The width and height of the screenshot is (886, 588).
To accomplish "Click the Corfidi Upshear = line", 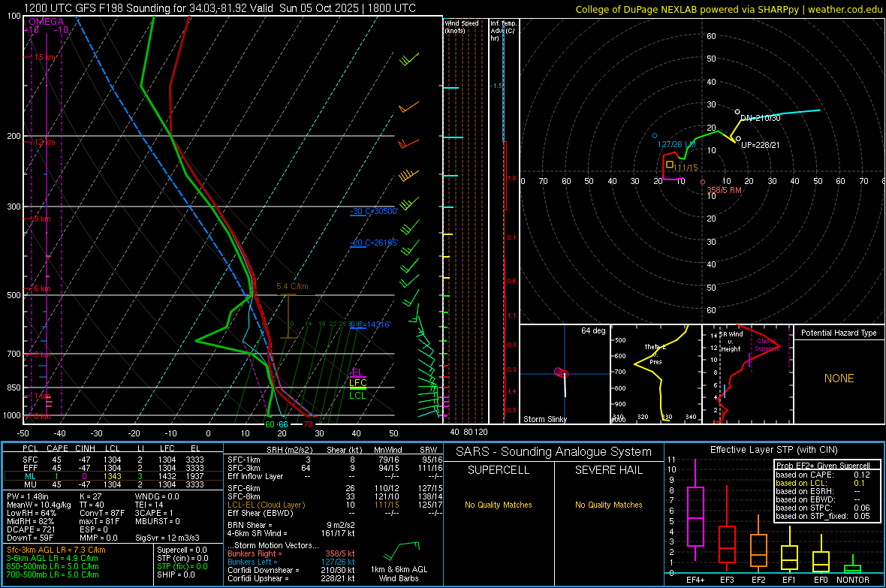I will [291, 578].
